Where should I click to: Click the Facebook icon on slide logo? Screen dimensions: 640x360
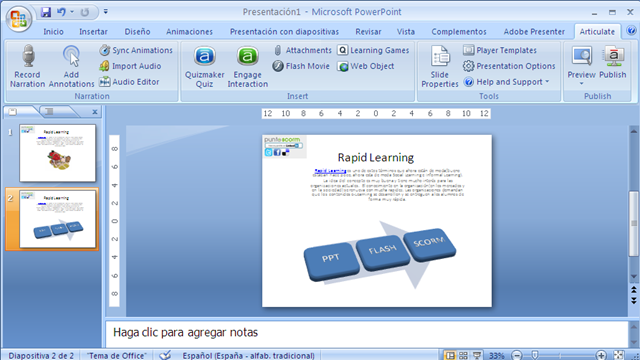277,152
